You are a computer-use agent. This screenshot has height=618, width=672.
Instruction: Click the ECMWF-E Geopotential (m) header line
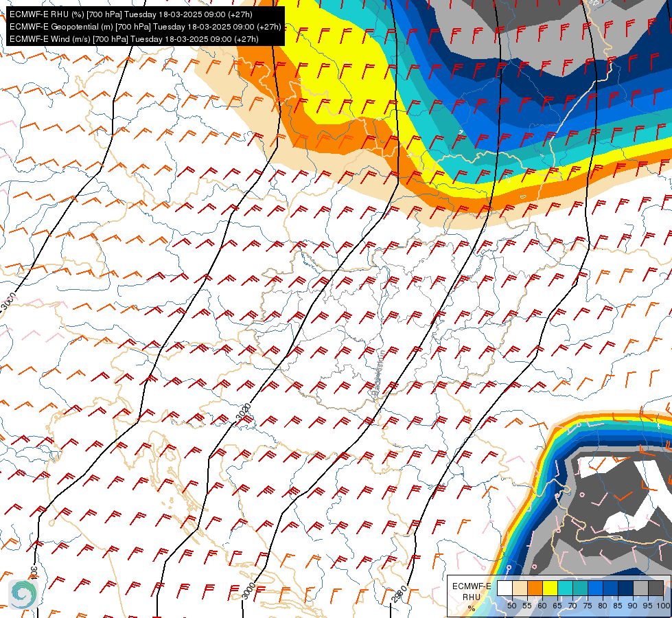tap(146, 27)
